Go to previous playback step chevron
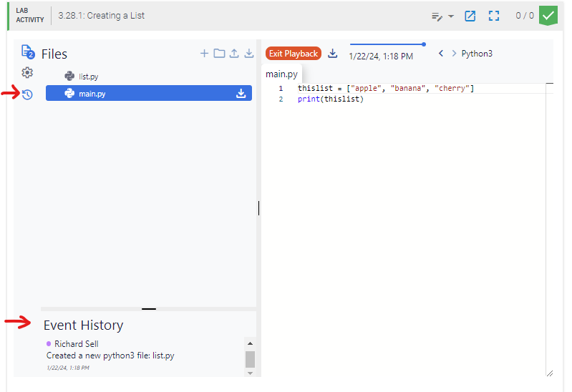Image resolution: width=572 pixels, height=392 pixels. point(441,54)
